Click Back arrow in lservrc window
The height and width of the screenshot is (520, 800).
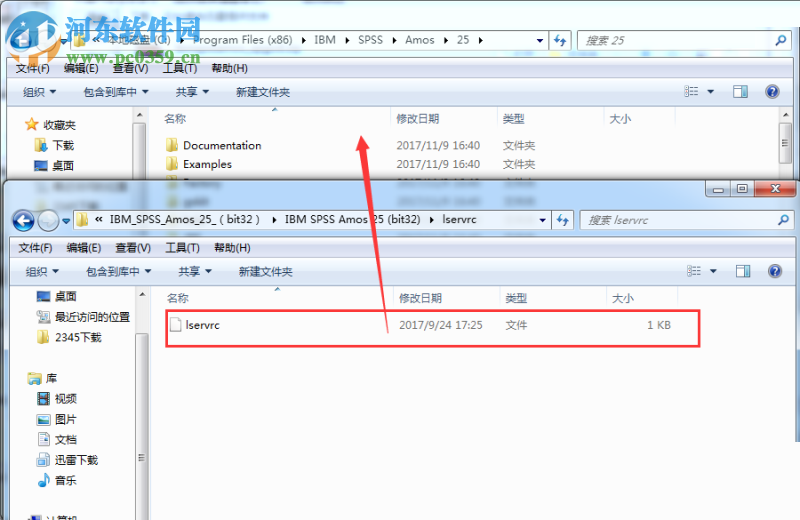tap(23, 220)
